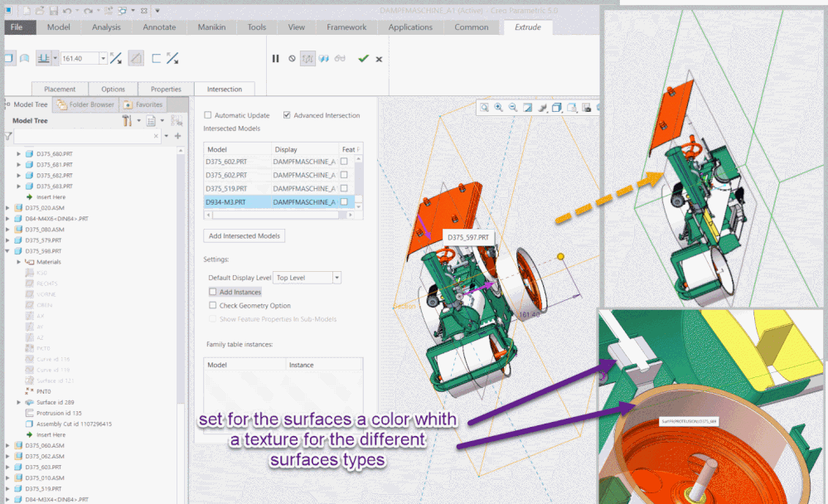Choose extrude as surface icon

[24, 58]
